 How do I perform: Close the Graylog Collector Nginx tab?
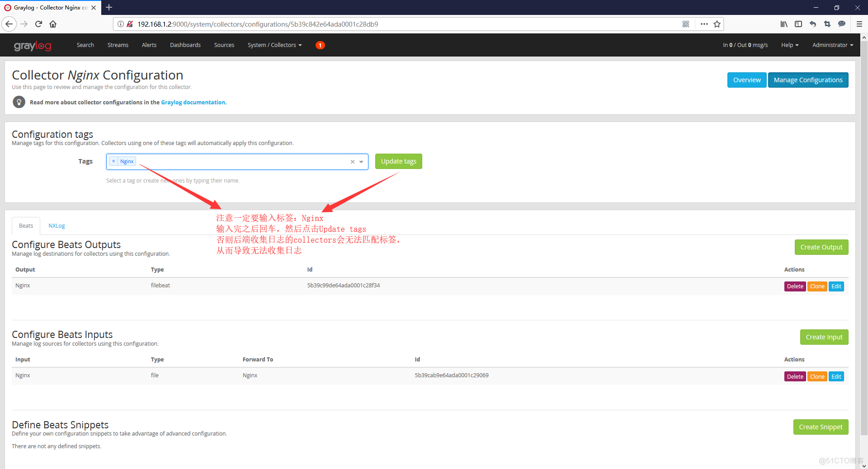[94, 8]
